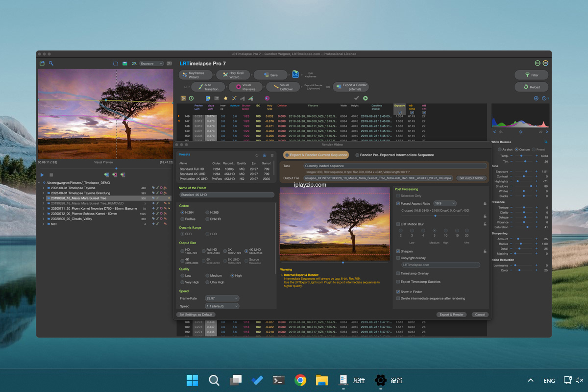Screen dimensions: 588x392
Task: Click the Keyframes Wizard button
Action: coord(196,75)
